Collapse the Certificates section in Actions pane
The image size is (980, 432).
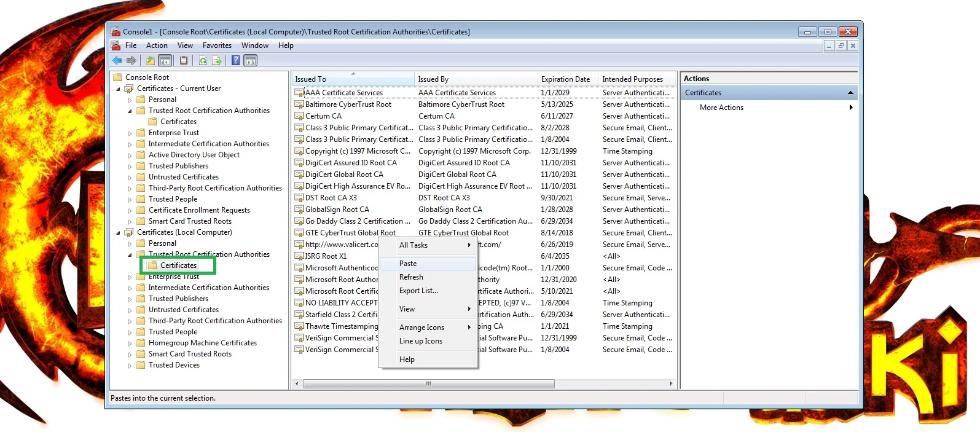click(x=850, y=93)
